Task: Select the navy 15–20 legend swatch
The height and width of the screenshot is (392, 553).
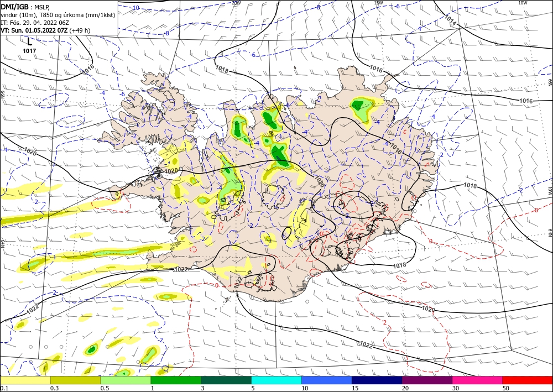Action: (x=377, y=380)
